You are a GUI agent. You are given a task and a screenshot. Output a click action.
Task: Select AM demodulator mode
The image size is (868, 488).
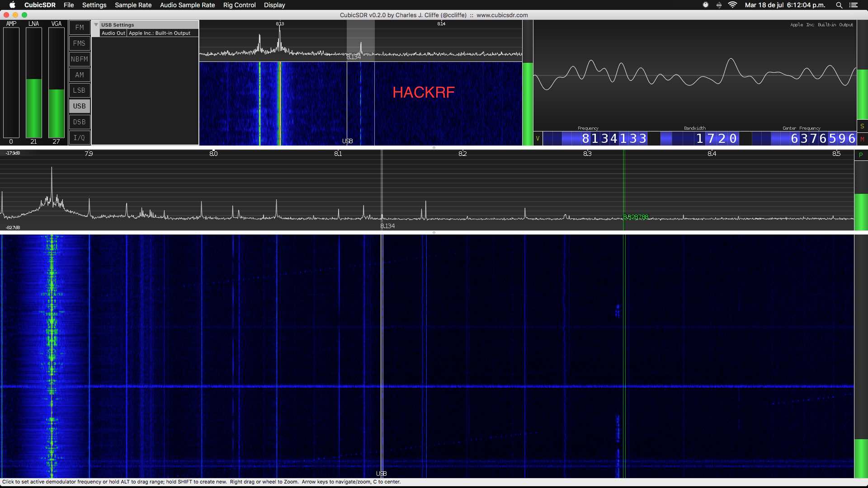(80, 75)
